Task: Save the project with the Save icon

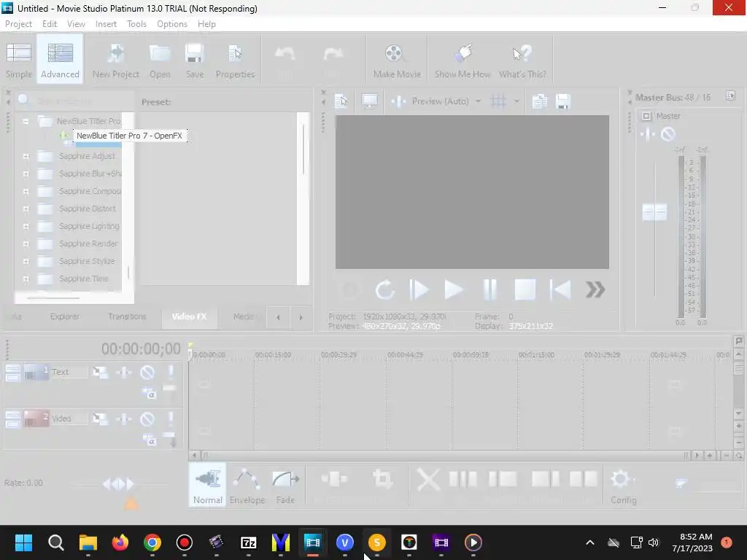Action: point(194,60)
